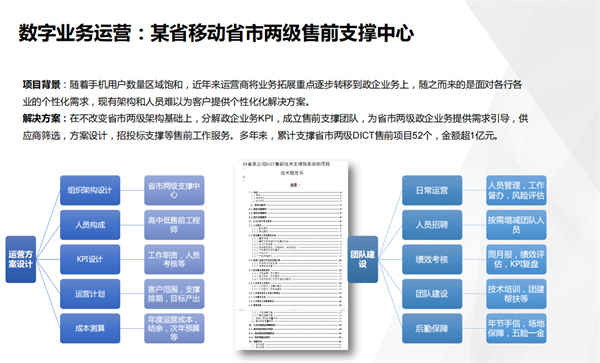Select 技术培训，团建帮扶等 box
Viewport: 600px width, 363px height.
516,294
